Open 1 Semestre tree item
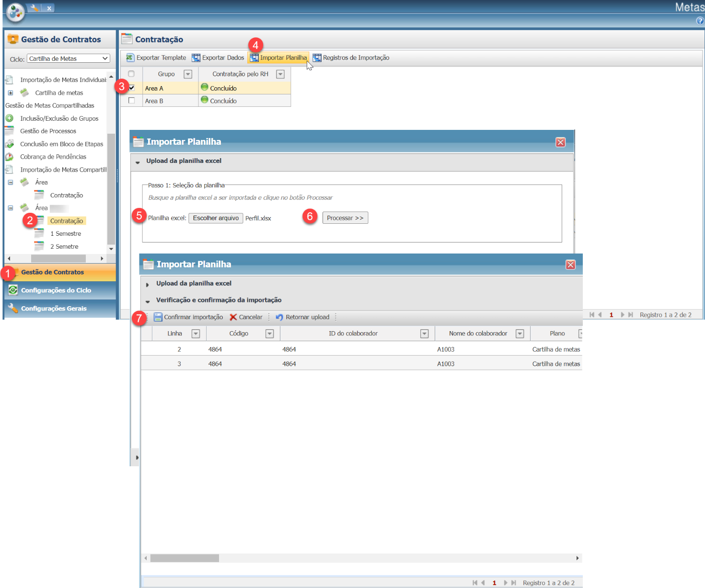The height and width of the screenshot is (588, 705). coord(66,233)
